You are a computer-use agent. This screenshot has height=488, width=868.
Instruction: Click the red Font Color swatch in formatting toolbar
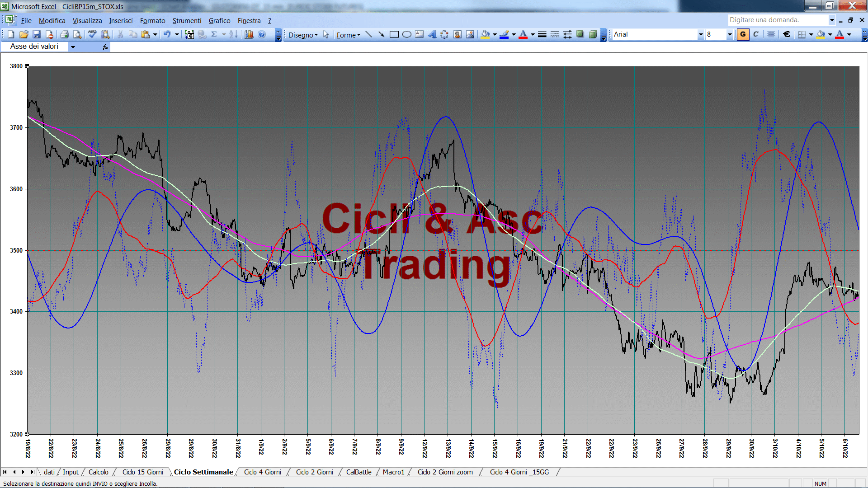pos(840,34)
